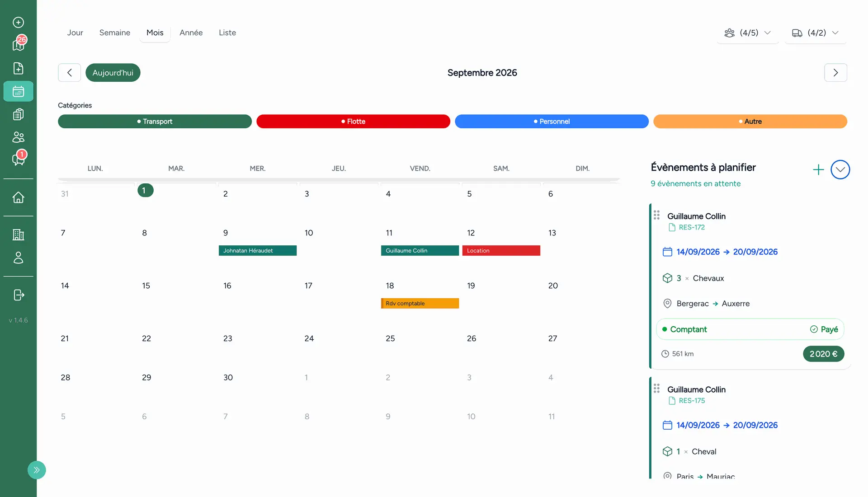Open reservation link RES-172
Screen dimensions: 868x497
pos(692,227)
